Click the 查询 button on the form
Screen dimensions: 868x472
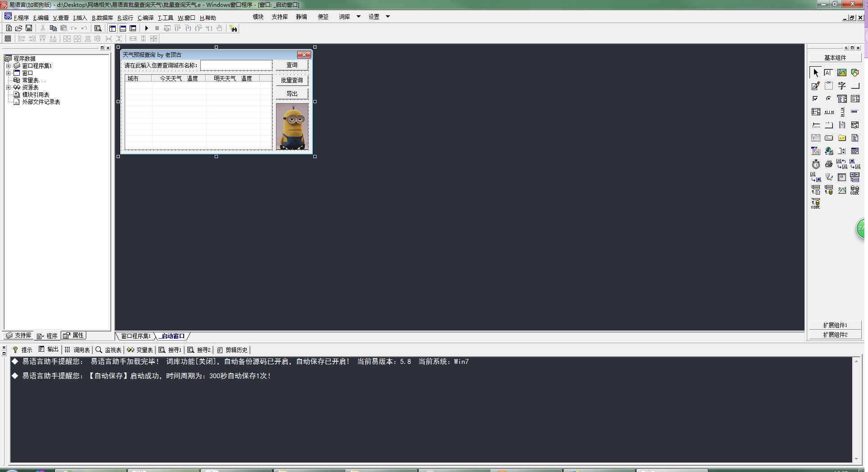tap(292, 65)
